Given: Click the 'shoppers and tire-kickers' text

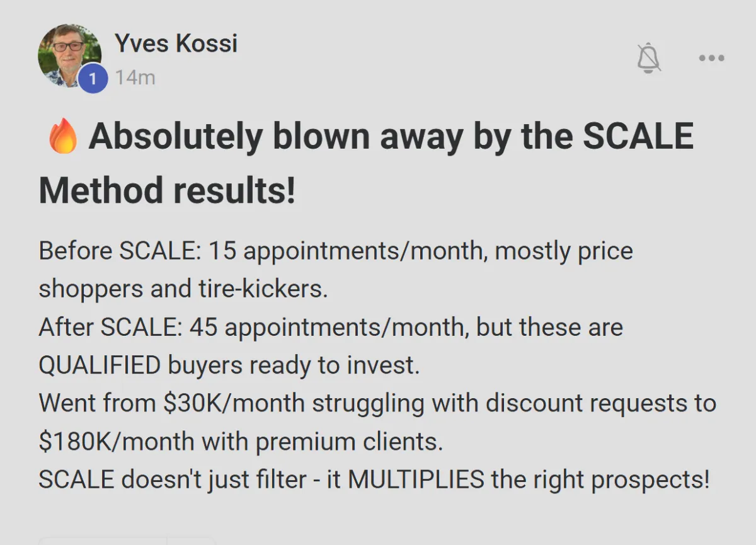Looking at the screenshot, I should tap(183, 289).
